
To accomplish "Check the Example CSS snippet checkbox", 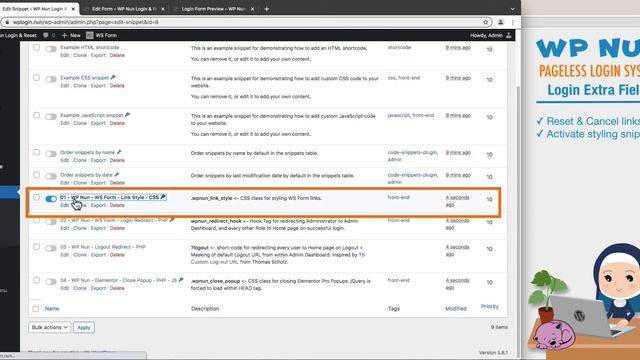I will [x=36, y=78].
